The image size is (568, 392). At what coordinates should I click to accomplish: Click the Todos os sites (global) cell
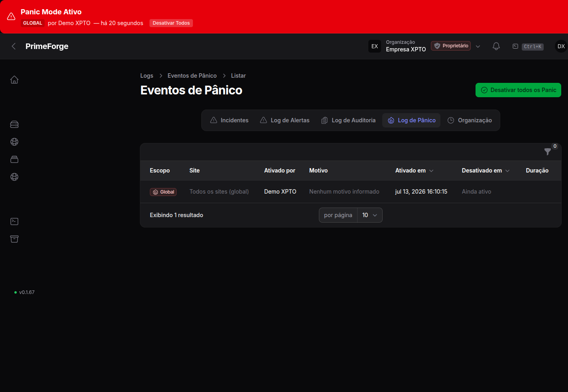tap(219, 192)
